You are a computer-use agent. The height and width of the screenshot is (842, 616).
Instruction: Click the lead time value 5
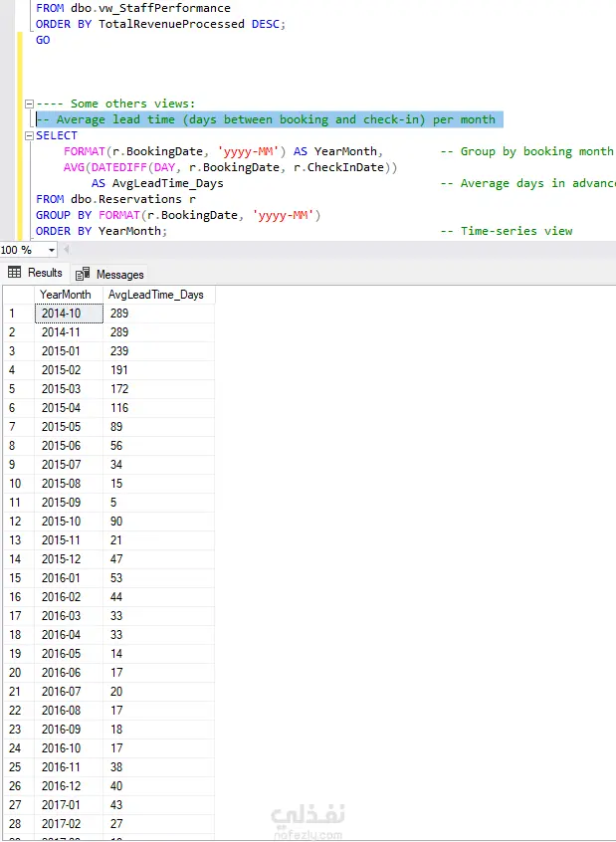coord(158,503)
